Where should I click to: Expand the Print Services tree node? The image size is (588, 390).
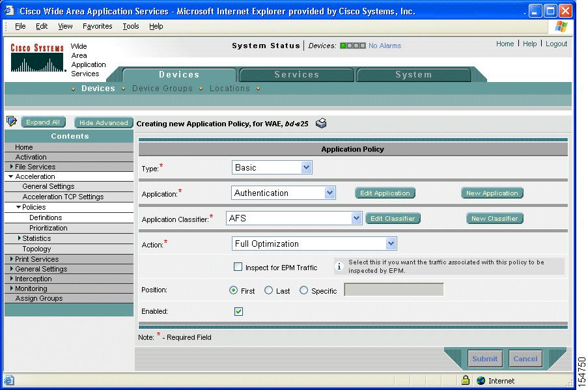tap(12, 258)
